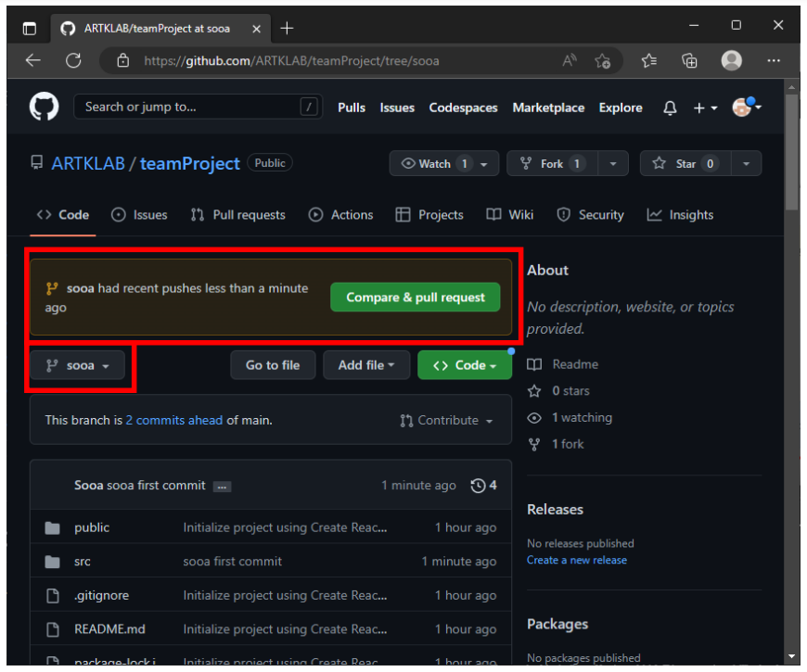Open the package-lock file row
Viewport: 807px width, 672px height.
pos(271,656)
